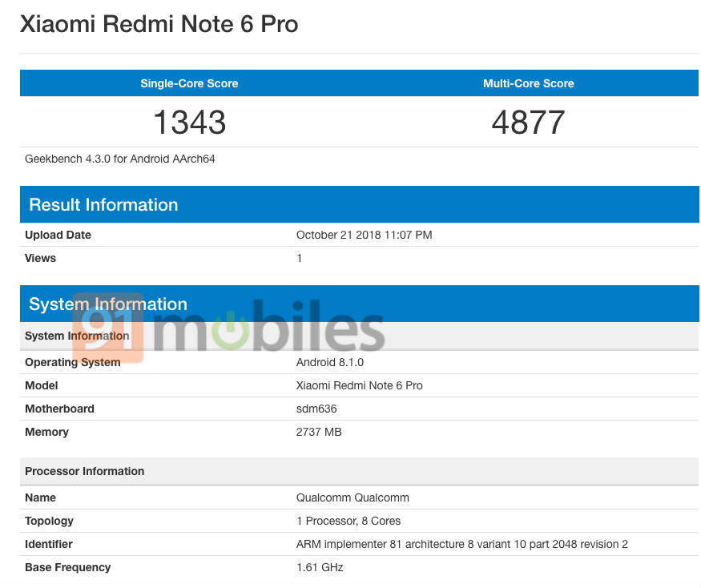
Task: Click the Result Information section header
Action: [x=103, y=204]
